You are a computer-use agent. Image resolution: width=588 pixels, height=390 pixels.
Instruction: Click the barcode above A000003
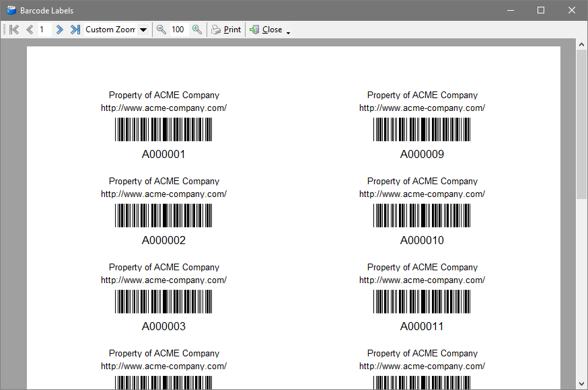163,302
